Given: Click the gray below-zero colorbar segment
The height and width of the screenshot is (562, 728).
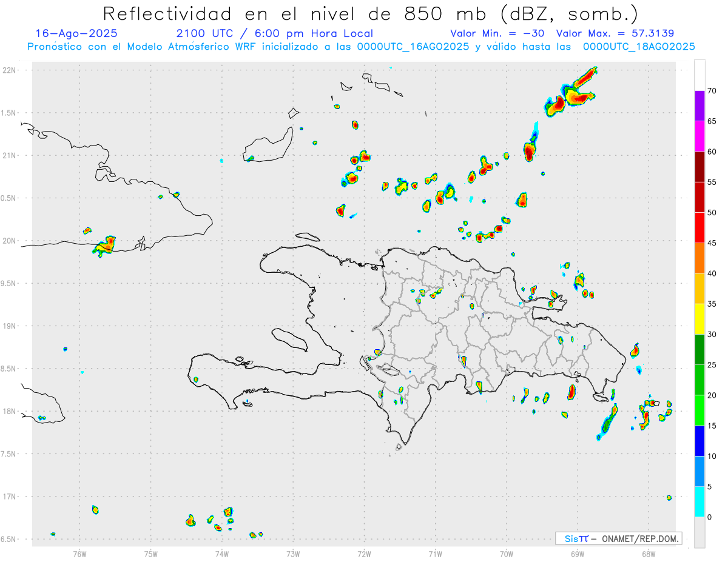Looking at the screenshot, I should (x=699, y=532).
